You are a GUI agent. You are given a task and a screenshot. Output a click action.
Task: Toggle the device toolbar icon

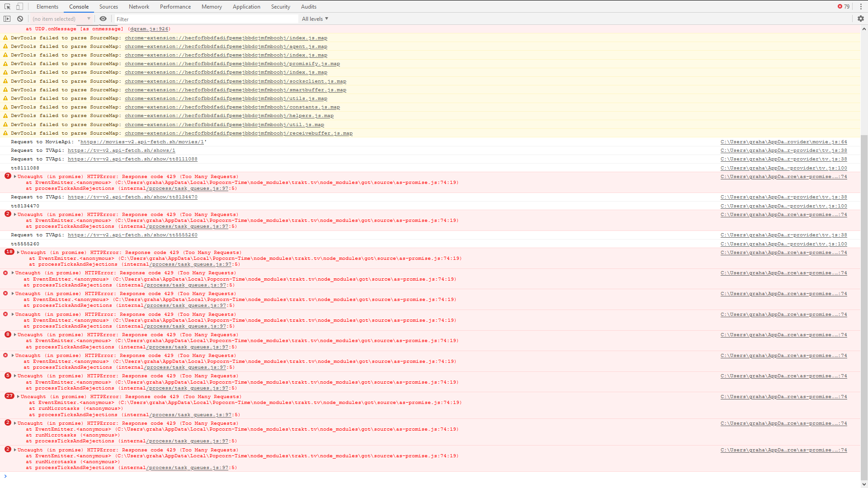[x=19, y=6]
